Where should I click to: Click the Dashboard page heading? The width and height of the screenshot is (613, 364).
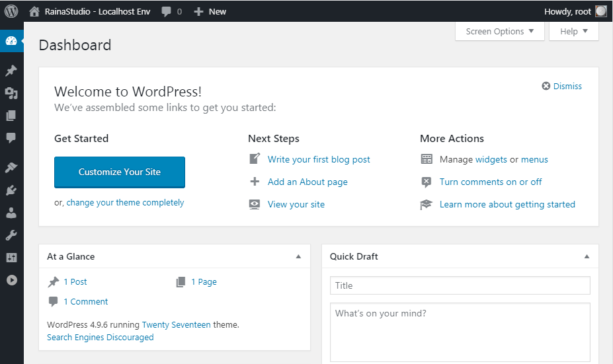tap(75, 46)
